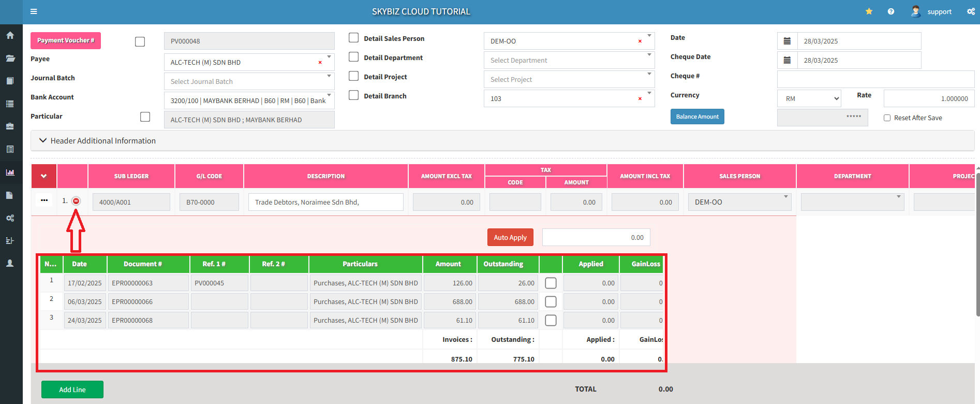
Task: Click red remove icon on line 1
Action: click(x=76, y=201)
